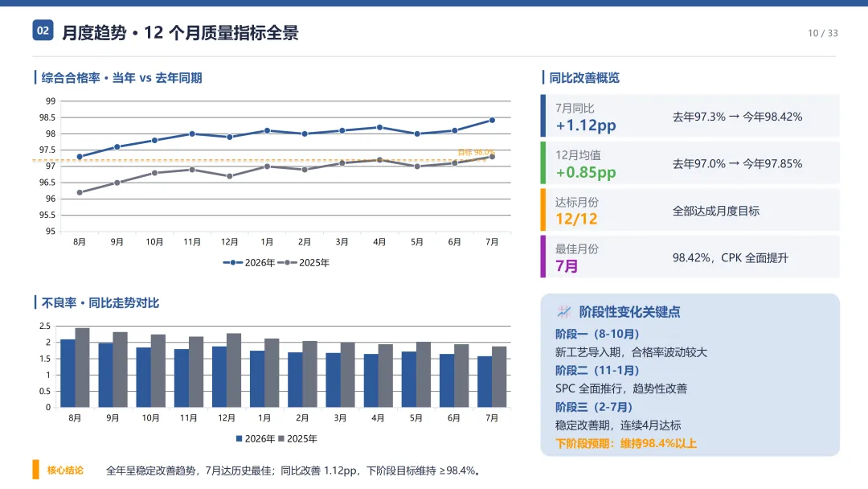Click the 2025 line point for 7月

(492, 157)
